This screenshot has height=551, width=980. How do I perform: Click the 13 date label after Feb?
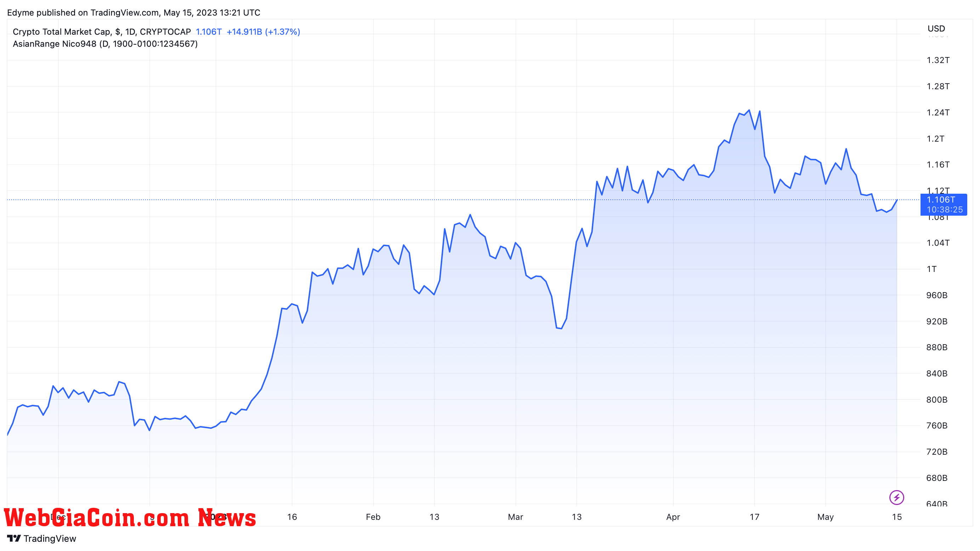434,517
